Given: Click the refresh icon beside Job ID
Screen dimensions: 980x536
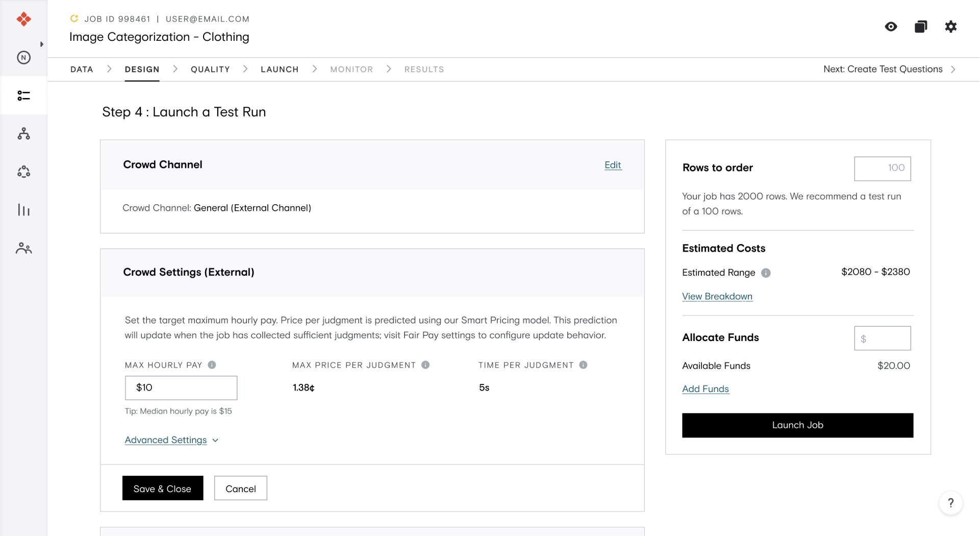Looking at the screenshot, I should point(74,18).
